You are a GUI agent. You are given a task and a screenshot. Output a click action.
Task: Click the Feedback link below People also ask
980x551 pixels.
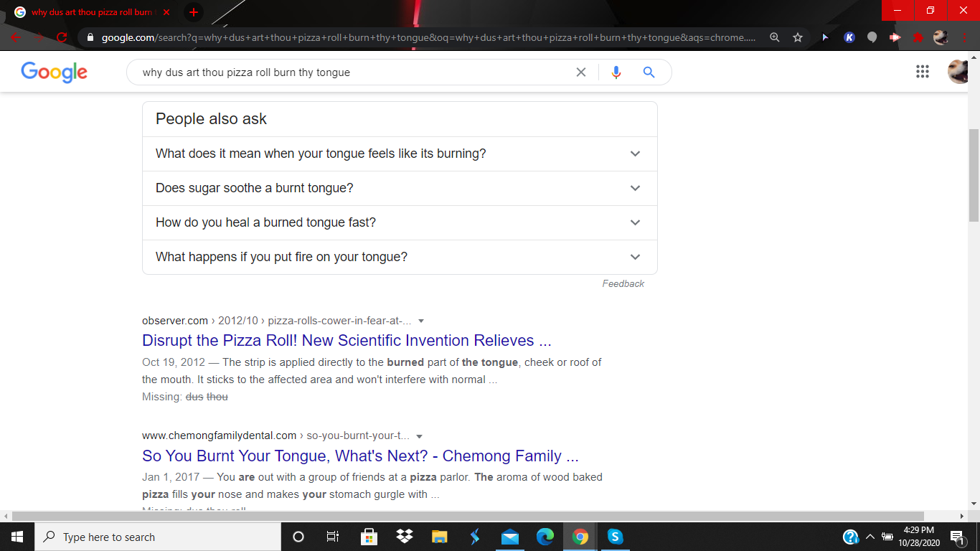coord(623,284)
